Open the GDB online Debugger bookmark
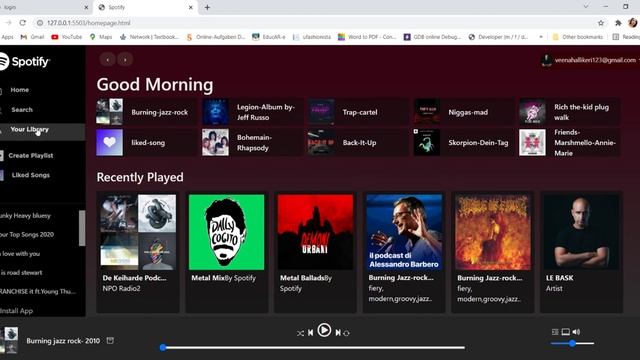The image size is (640, 360). [432, 37]
